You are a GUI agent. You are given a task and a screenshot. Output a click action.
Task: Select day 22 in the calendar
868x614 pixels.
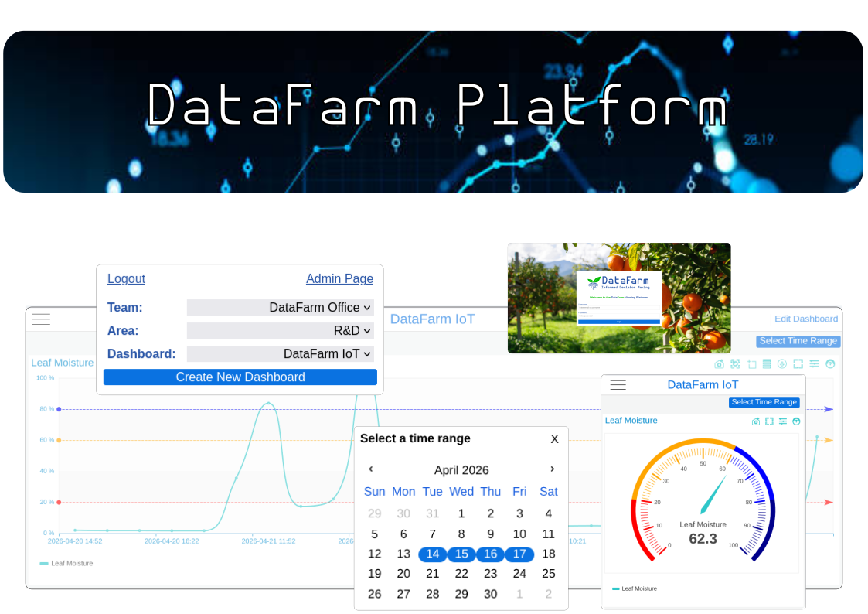pyautogui.click(x=461, y=574)
